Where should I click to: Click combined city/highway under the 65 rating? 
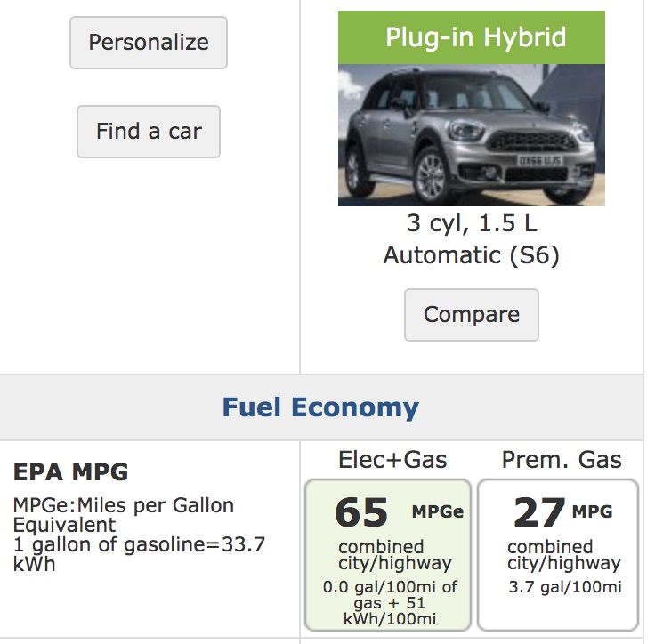click(394, 554)
